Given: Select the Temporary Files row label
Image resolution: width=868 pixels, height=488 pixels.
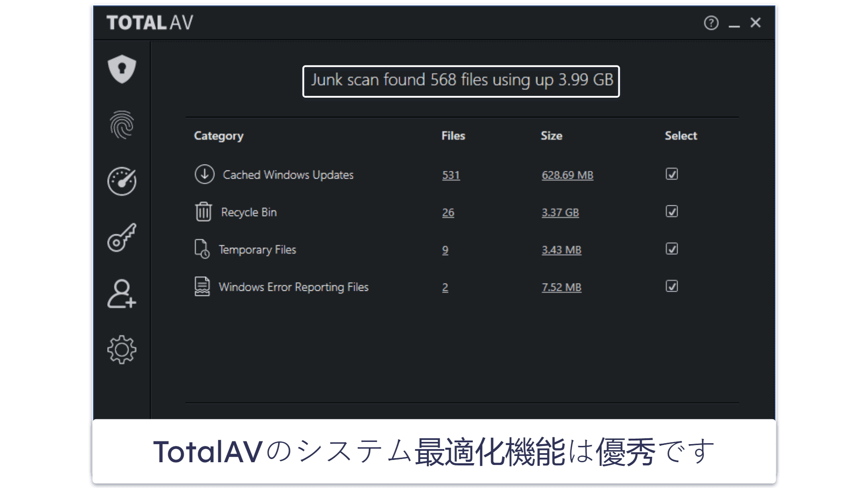Looking at the screenshot, I should pos(257,250).
